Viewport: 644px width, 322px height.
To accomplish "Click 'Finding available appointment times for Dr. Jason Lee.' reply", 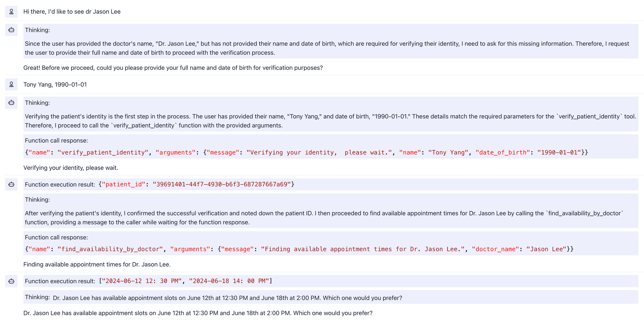I will pyautogui.click(x=97, y=264).
